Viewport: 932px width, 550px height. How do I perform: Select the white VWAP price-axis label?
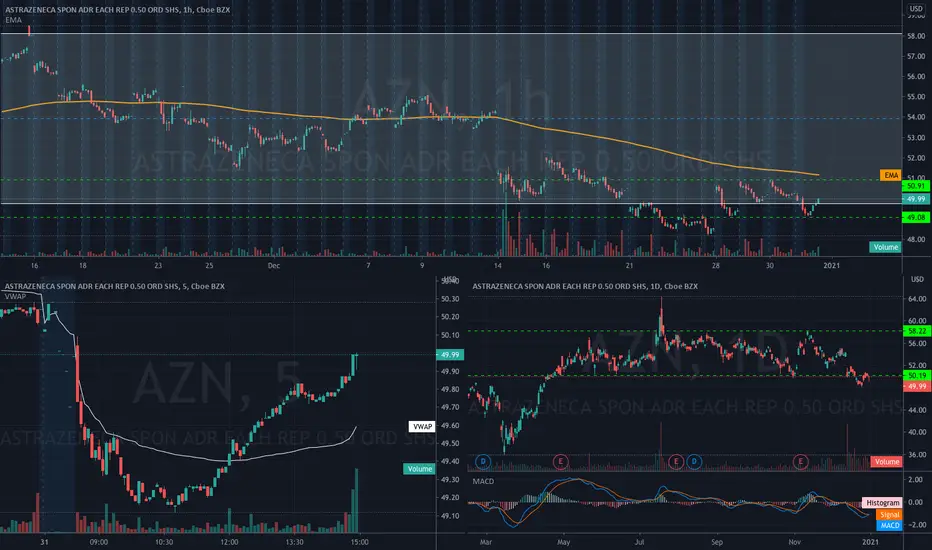click(x=422, y=426)
